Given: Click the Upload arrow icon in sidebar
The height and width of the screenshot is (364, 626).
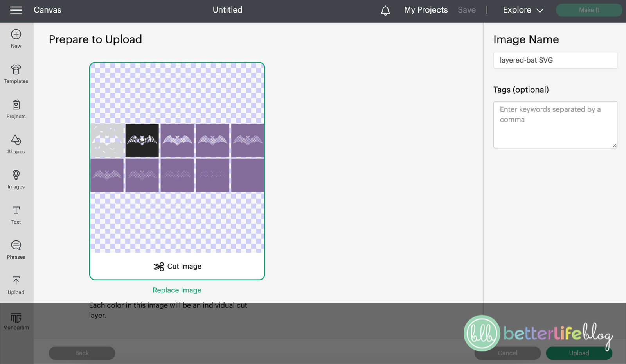Looking at the screenshot, I should 16,280.
